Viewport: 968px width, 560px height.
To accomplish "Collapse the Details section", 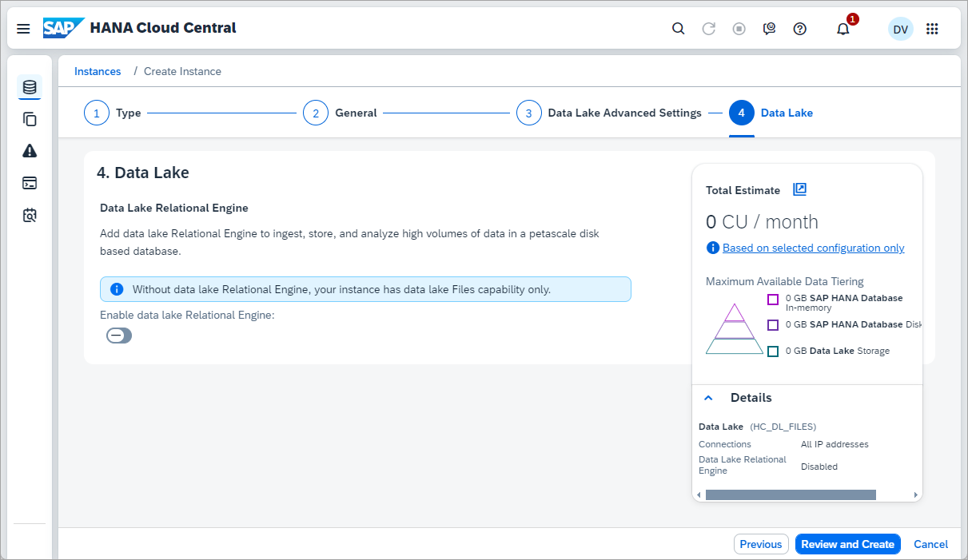I will (707, 397).
